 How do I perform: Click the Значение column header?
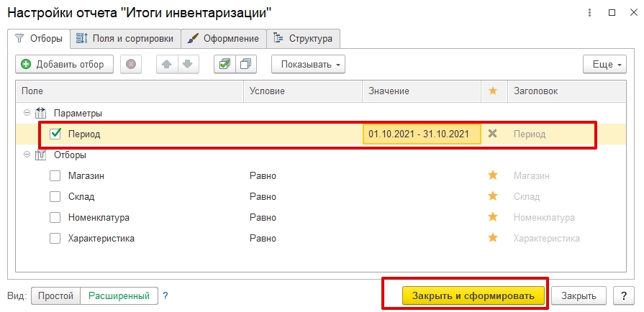coord(422,91)
